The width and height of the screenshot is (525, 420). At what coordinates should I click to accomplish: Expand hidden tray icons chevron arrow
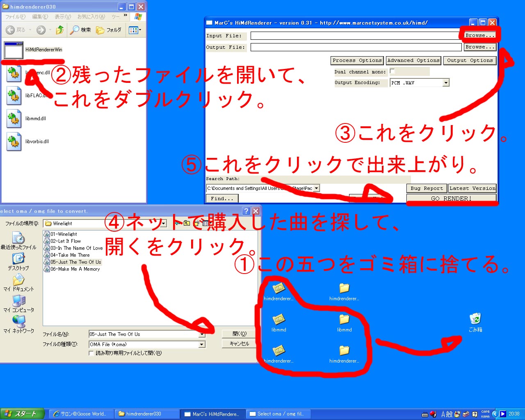[x=495, y=414]
